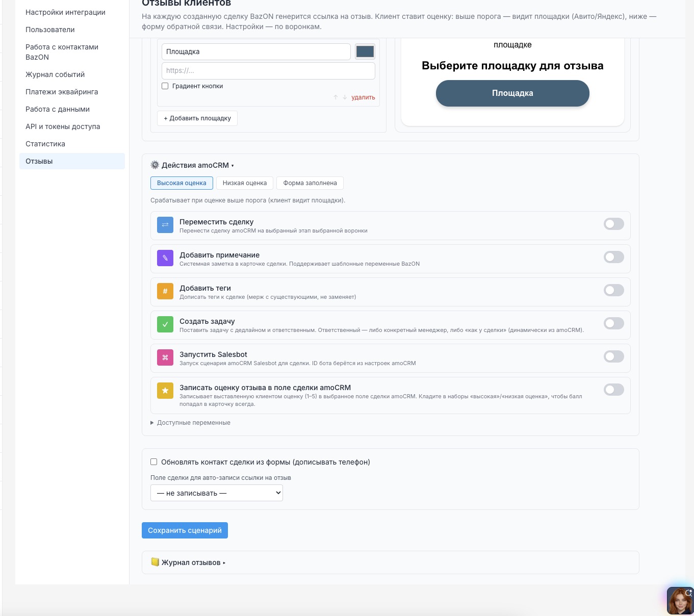This screenshot has width=694, height=616.
Task: Move platform up with the up arrow
Action: pos(336,97)
